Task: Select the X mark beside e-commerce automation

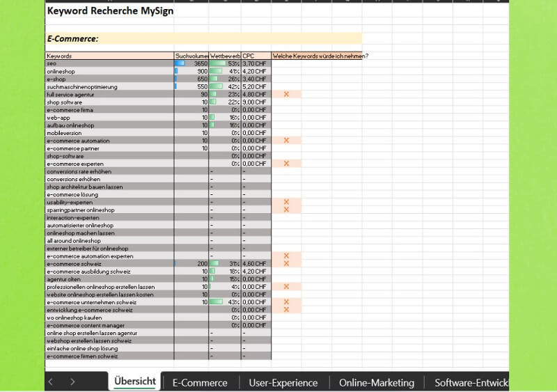Action: (x=286, y=140)
